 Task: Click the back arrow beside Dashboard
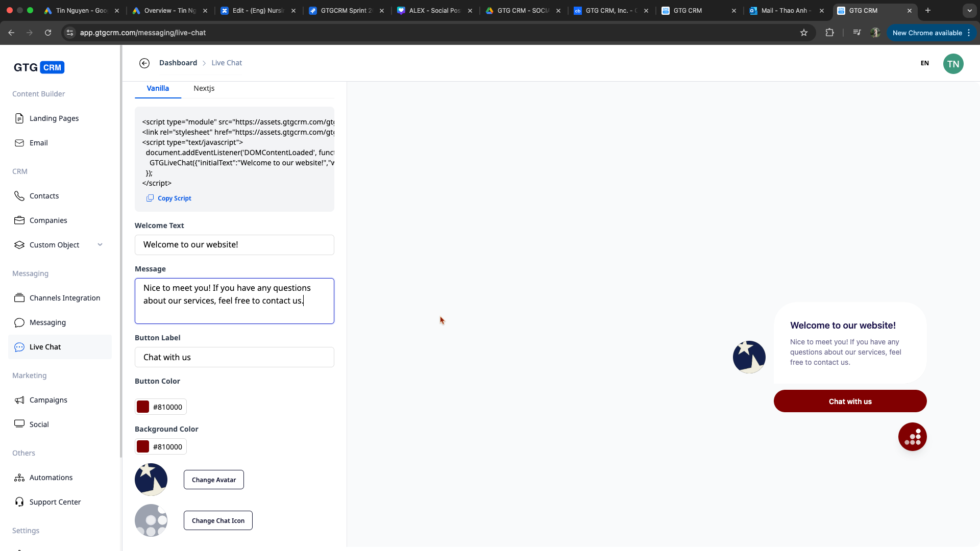pos(144,63)
